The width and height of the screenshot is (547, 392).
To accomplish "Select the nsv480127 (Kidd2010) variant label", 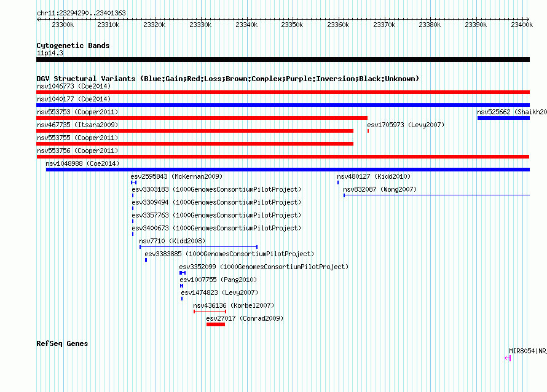I will click(x=374, y=176).
